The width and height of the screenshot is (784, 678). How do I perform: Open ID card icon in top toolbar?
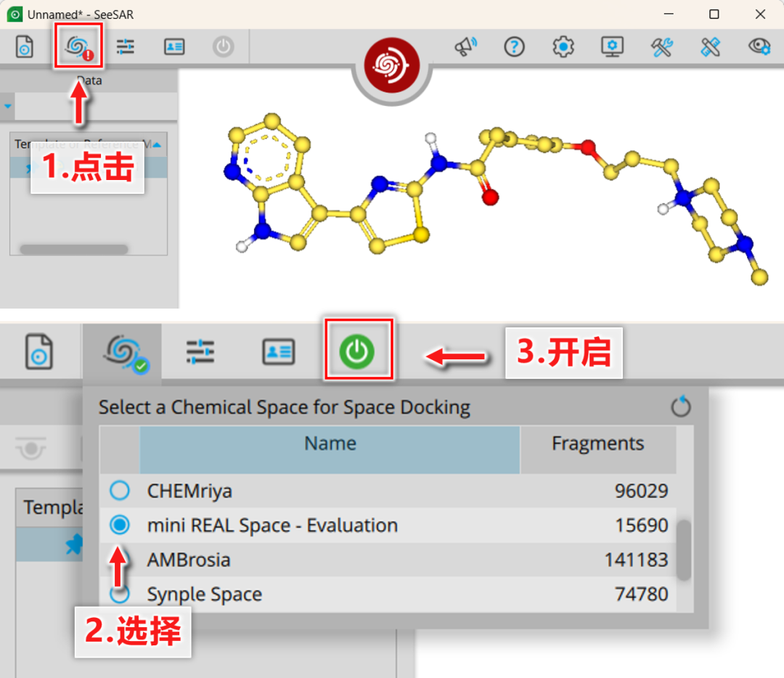tap(174, 47)
